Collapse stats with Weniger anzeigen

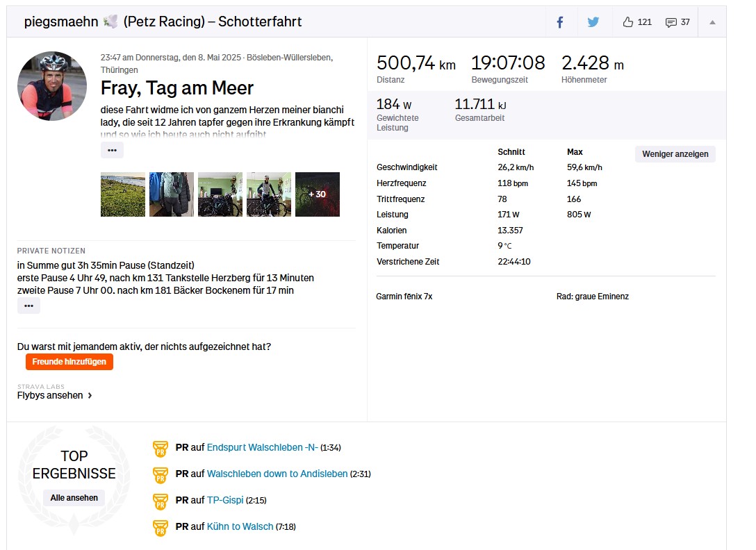[675, 154]
